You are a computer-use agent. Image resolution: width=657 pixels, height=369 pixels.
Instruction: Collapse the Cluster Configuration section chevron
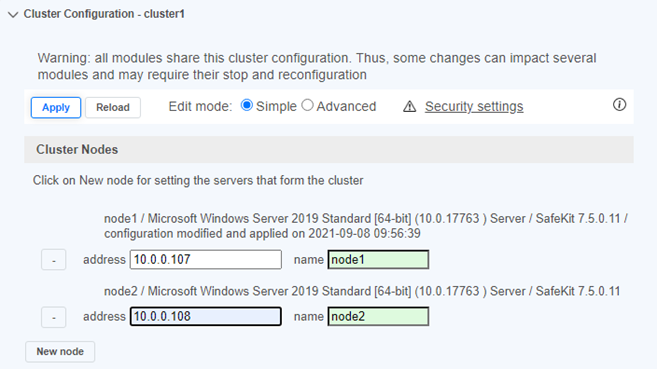13,15
